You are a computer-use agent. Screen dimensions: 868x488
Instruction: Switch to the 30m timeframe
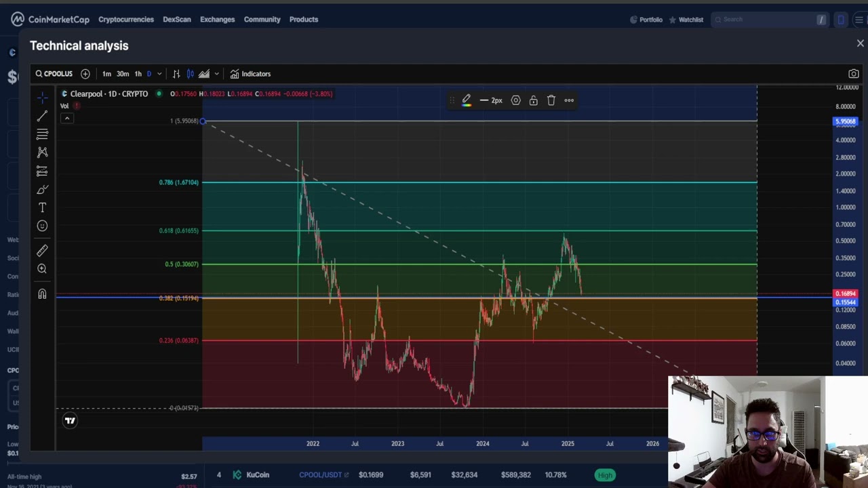[x=123, y=74]
